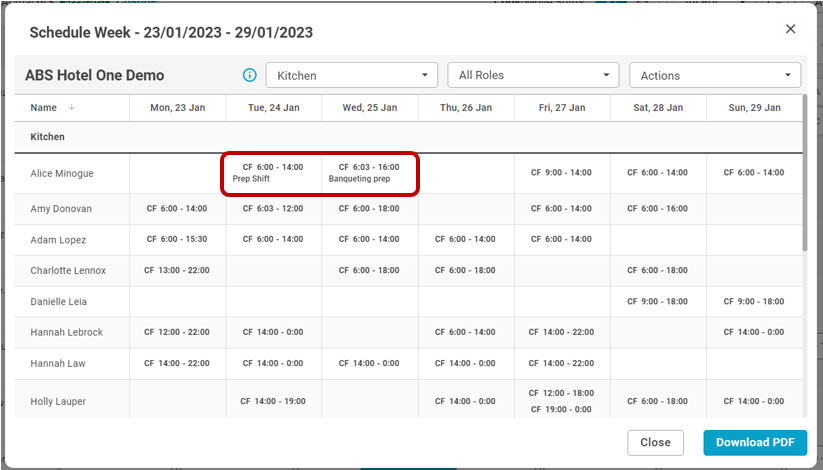Click Holly Lauper's Saturday shift 6:00 - 18:00
823x470 pixels.
657,401
